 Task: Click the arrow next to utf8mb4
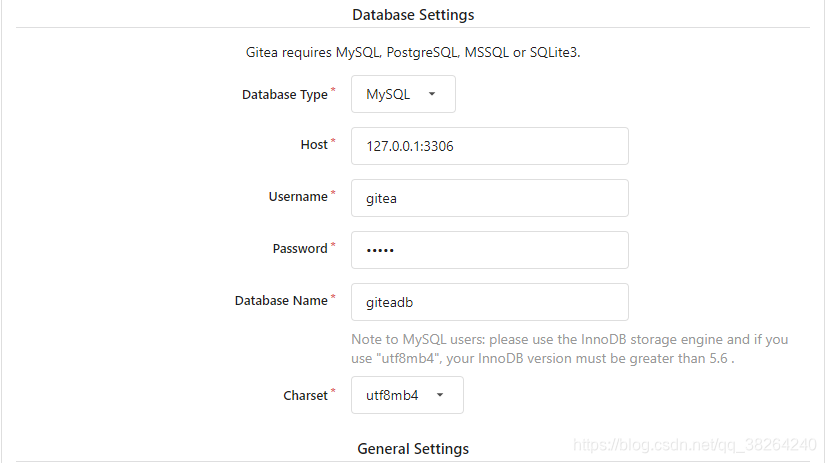click(440, 395)
